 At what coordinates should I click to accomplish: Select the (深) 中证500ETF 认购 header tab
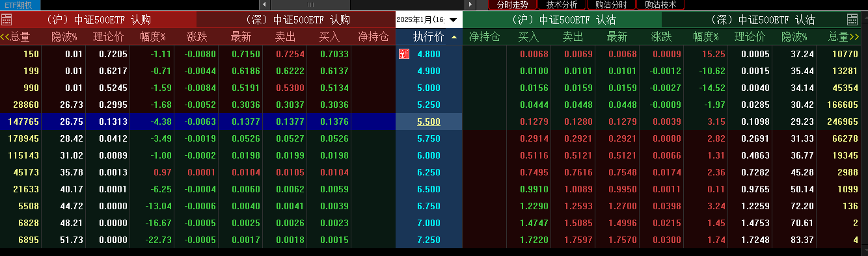point(296,20)
